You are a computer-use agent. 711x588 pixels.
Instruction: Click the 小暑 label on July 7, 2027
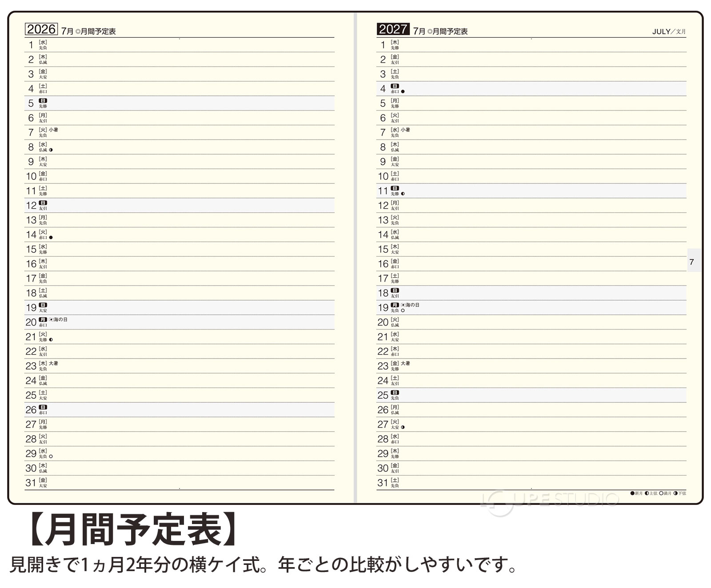[405, 130]
